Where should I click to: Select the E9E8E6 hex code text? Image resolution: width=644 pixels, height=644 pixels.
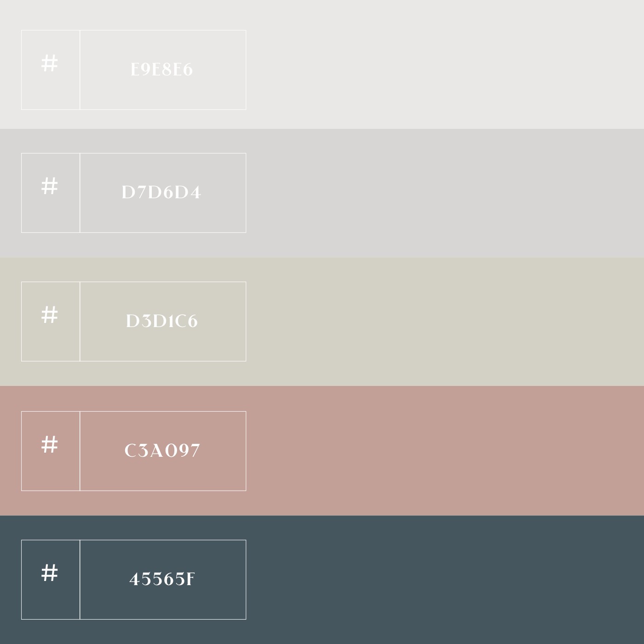pos(162,70)
